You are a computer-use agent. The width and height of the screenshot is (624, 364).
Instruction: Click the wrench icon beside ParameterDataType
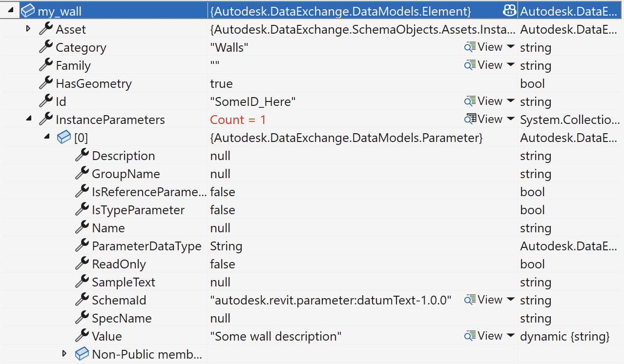tap(82, 245)
